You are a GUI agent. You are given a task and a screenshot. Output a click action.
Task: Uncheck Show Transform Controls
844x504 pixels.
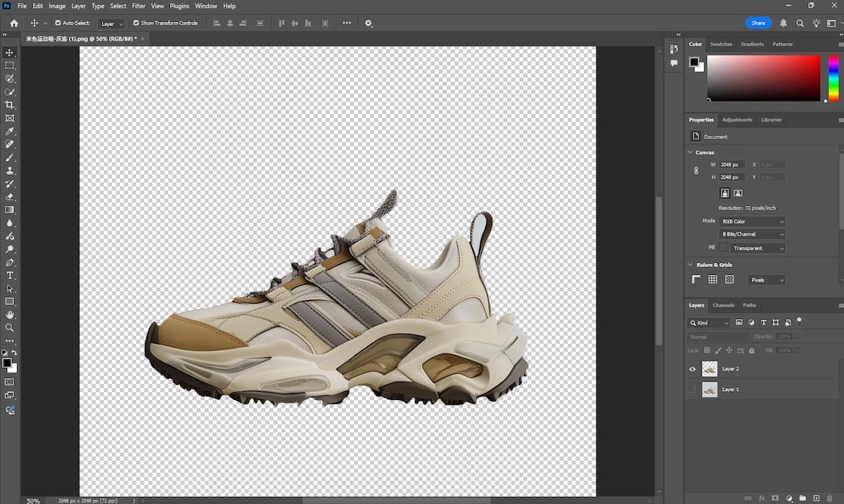coord(136,23)
